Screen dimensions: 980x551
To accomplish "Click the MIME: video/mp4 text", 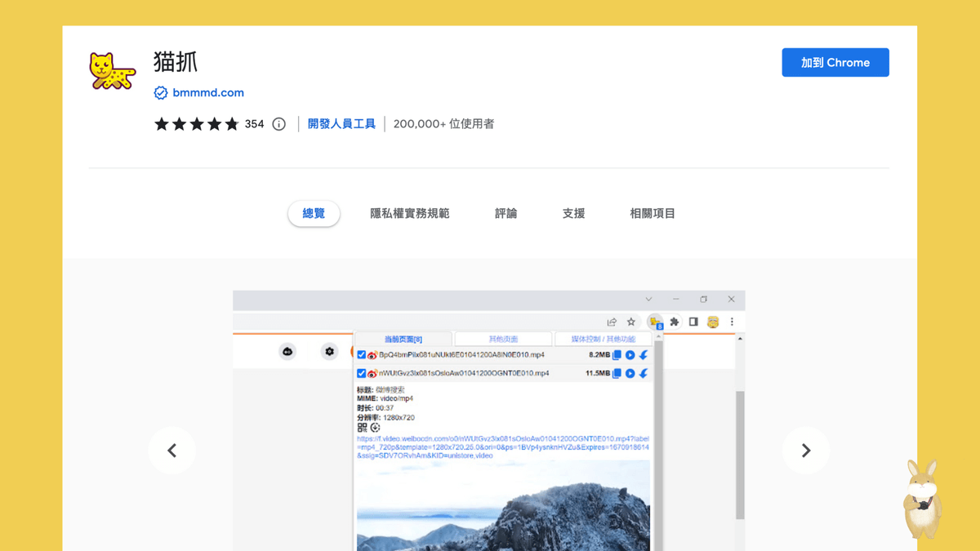I will (x=385, y=399).
